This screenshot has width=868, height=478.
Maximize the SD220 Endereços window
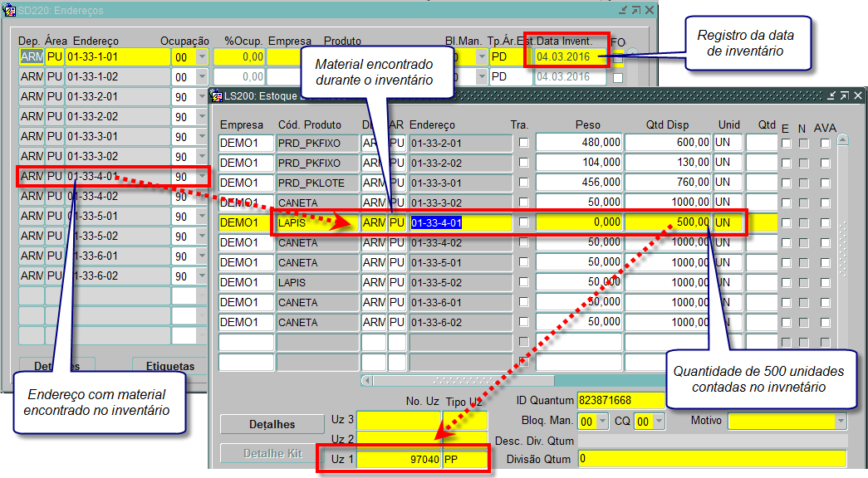click(x=636, y=10)
